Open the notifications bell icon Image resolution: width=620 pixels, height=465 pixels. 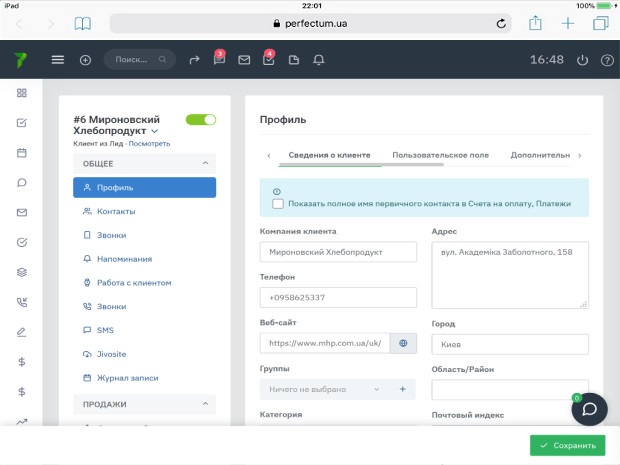click(319, 60)
